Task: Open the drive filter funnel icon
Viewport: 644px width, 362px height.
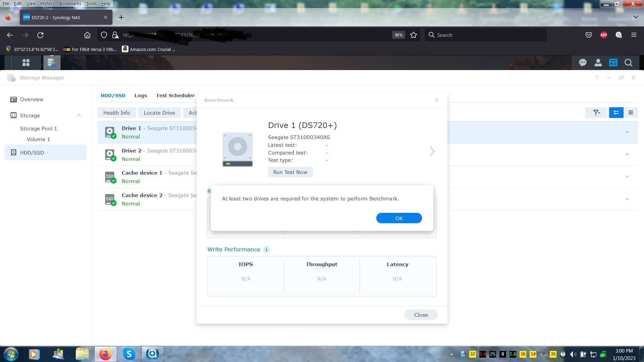Action: [x=596, y=113]
